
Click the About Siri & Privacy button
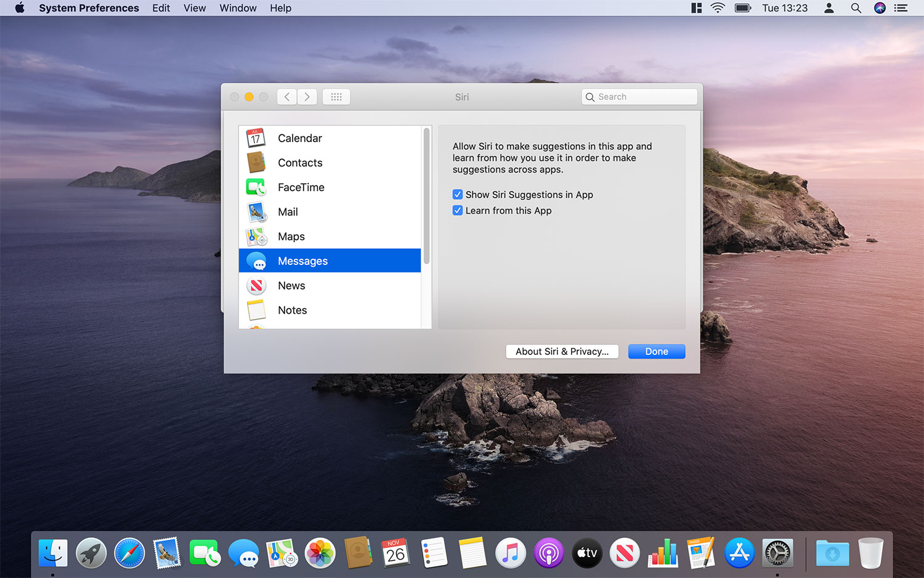point(562,351)
